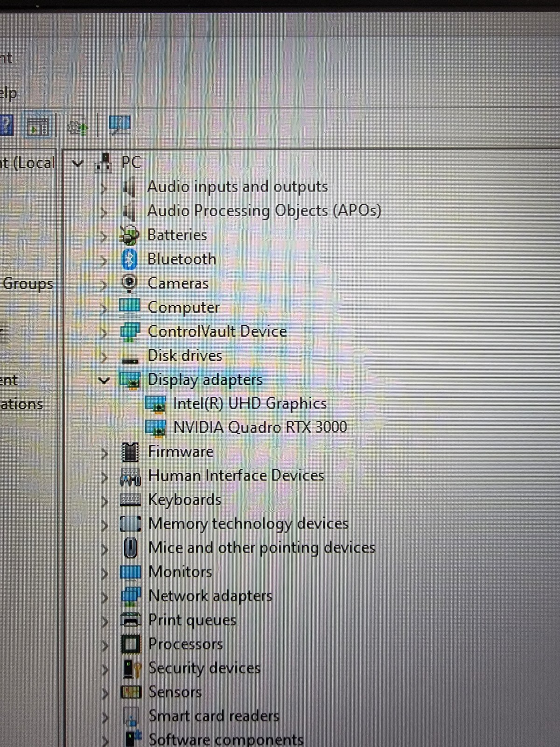Click the Help toolbar icon with question mark

point(6,126)
